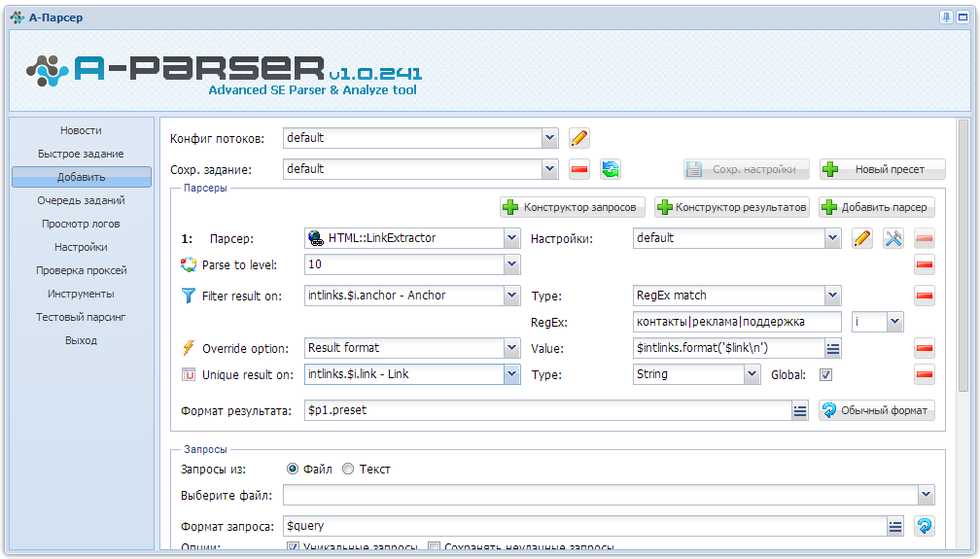The height and width of the screenshot is (559, 980).
Task: Expand Parse to level dropdown
Action: 511,264
